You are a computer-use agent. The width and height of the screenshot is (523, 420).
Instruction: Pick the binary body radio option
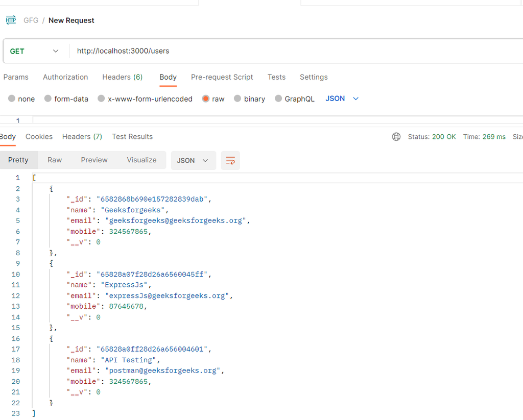[x=237, y=99]
